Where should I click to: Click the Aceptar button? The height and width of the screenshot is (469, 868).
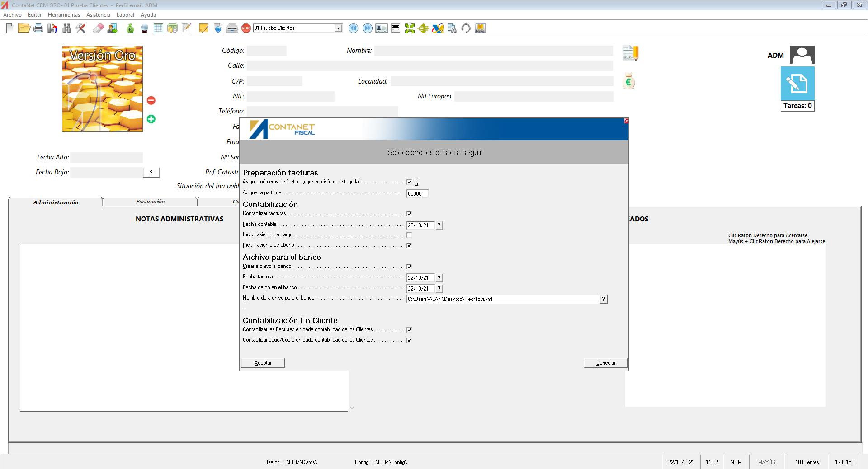point(263,363)
